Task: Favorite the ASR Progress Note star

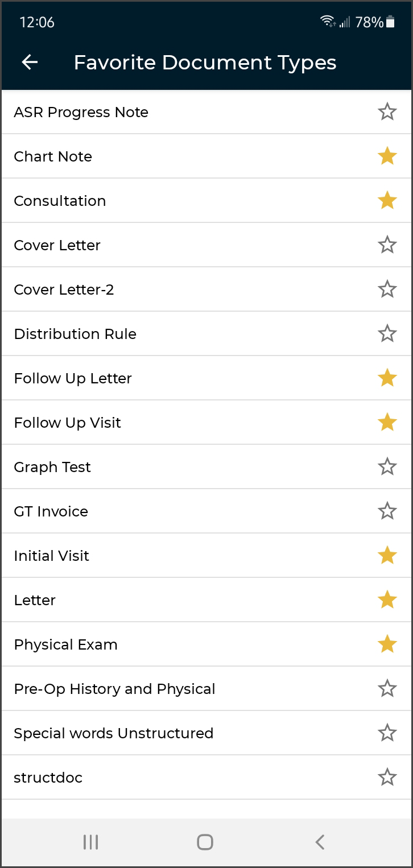Action: pyautogui.click(x=387, y=112)
